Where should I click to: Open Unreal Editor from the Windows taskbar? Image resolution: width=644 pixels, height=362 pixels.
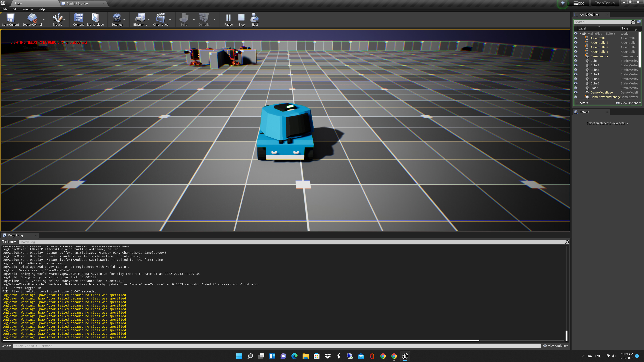[405, 356]
